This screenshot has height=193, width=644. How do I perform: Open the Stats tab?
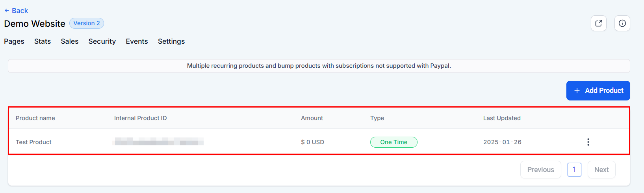[43, 41]
